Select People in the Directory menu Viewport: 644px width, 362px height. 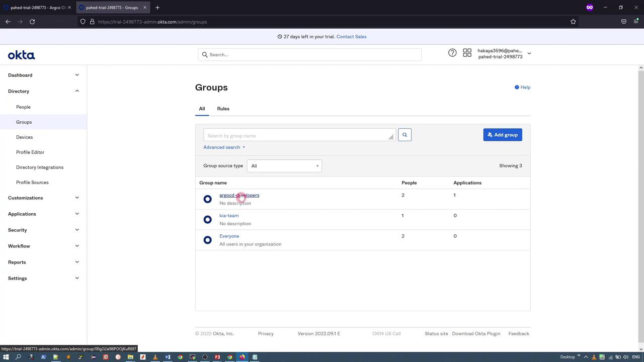(23, 107)
